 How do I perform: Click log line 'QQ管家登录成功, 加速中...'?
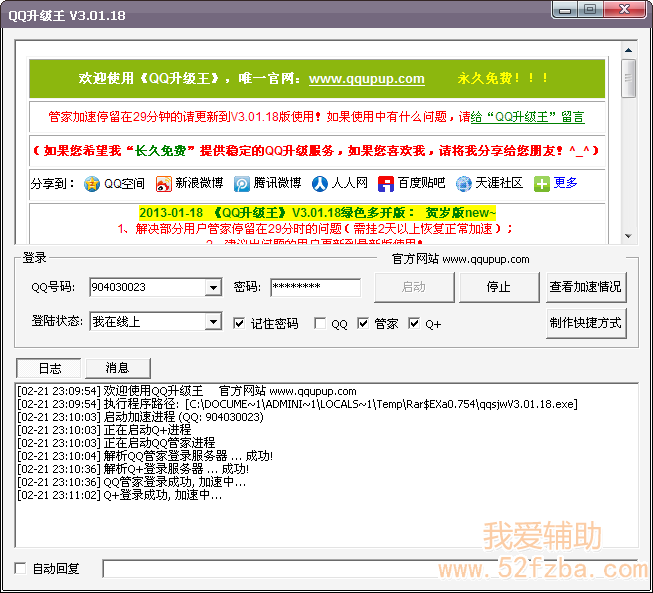[132, 482]
